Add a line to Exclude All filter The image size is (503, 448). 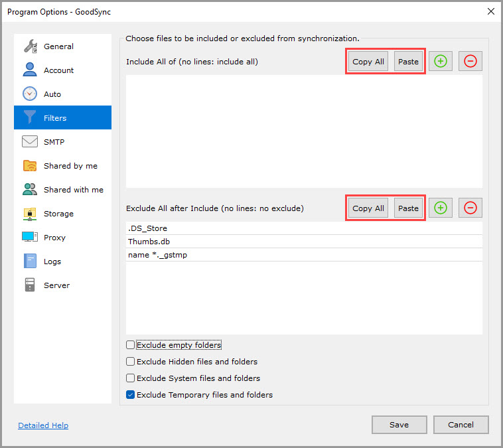click(441, 208)
